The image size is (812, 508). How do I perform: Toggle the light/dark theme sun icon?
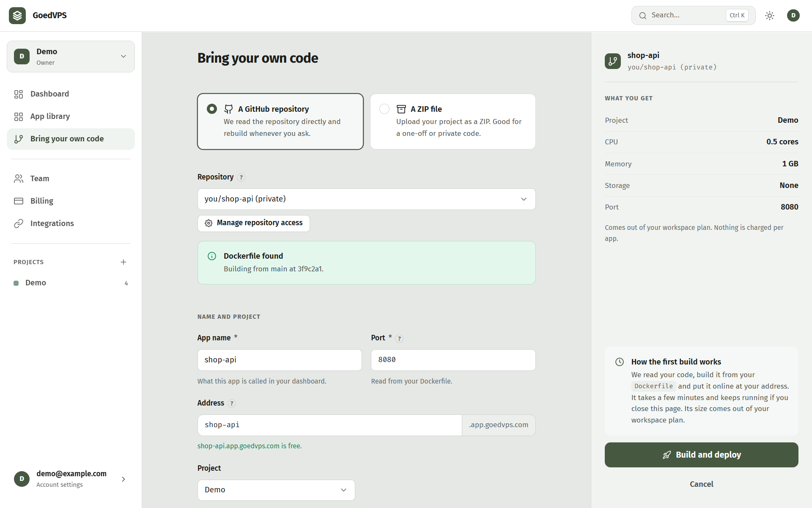point(770,16)
